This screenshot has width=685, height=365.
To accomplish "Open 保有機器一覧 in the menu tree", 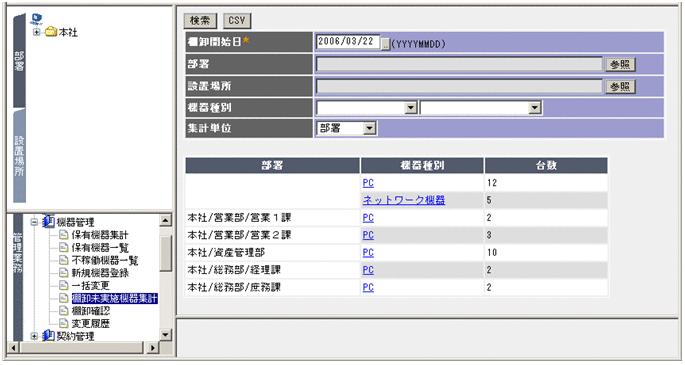I will 100,248.
